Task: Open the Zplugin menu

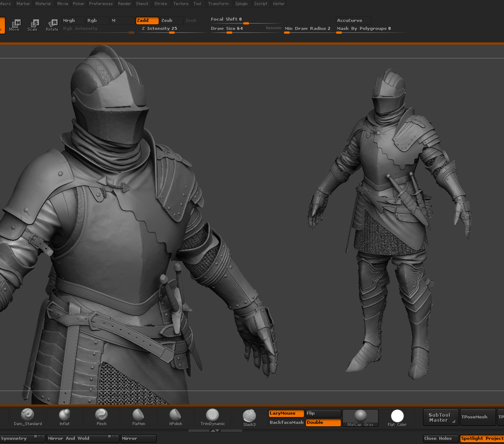Action: 241,4
